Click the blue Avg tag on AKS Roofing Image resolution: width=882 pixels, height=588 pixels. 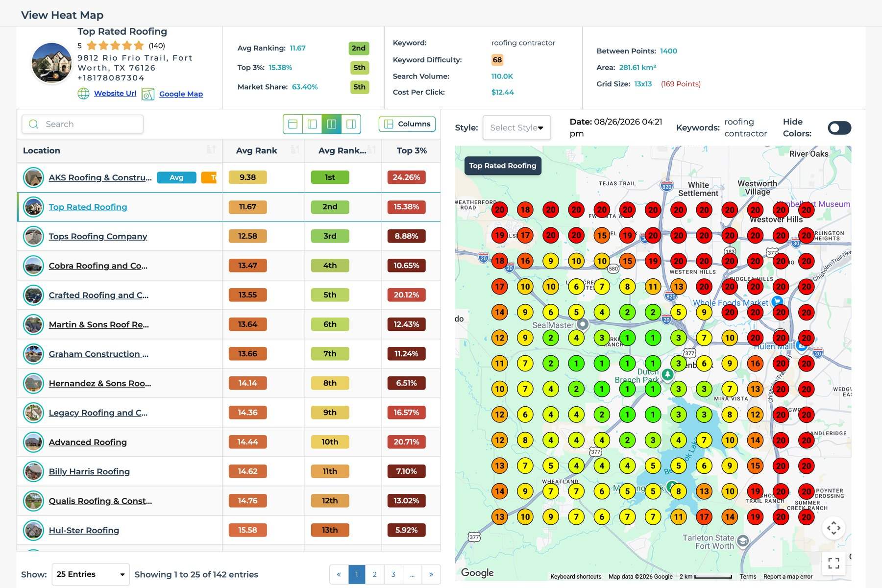(176, 177)
